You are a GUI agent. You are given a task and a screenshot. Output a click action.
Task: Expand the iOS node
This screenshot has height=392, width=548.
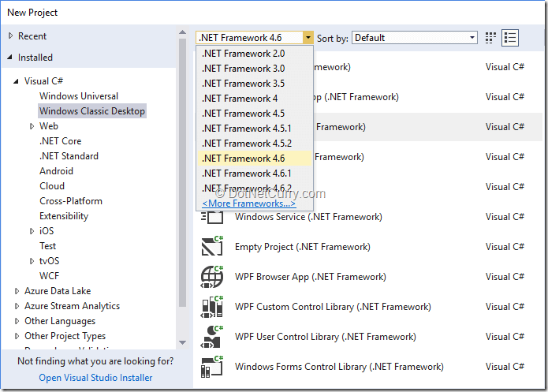pyautogui.click(x=32, y=231)
